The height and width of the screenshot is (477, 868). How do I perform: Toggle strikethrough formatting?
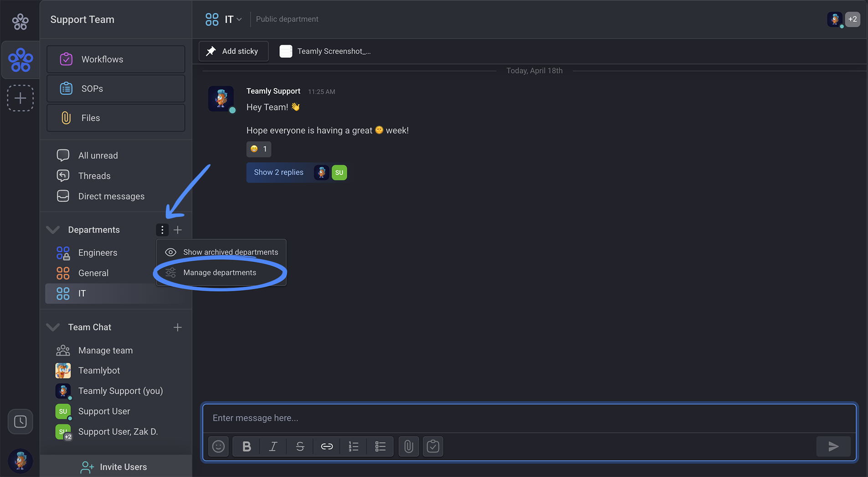pyautogui.click(x=300, y=446)
